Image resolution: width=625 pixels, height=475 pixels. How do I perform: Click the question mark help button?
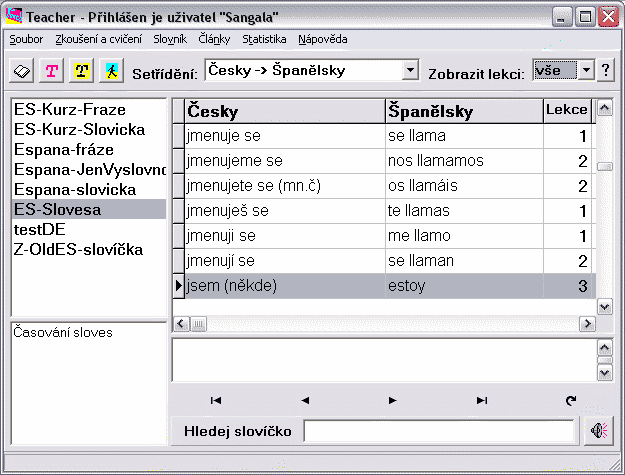point(605,70)
